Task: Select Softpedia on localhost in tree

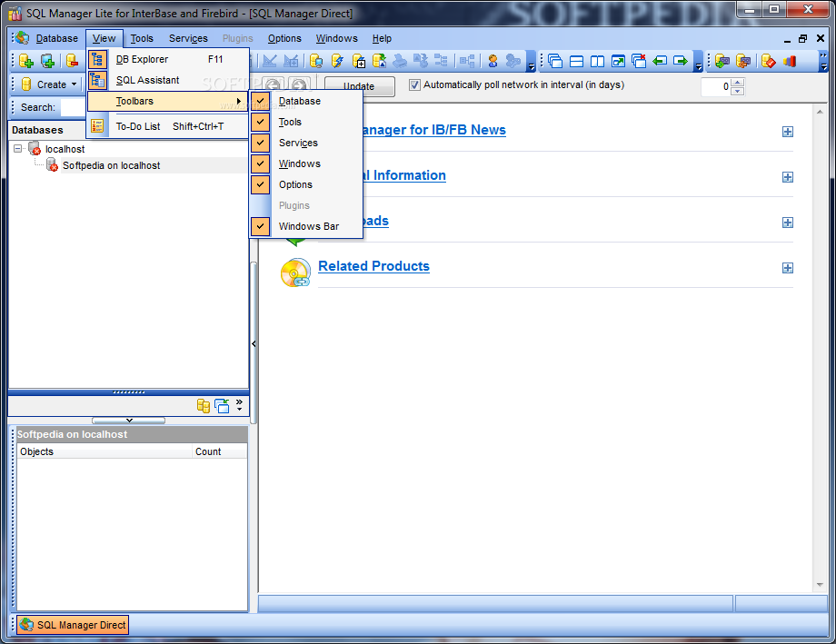Action: [x=111, y=165]
